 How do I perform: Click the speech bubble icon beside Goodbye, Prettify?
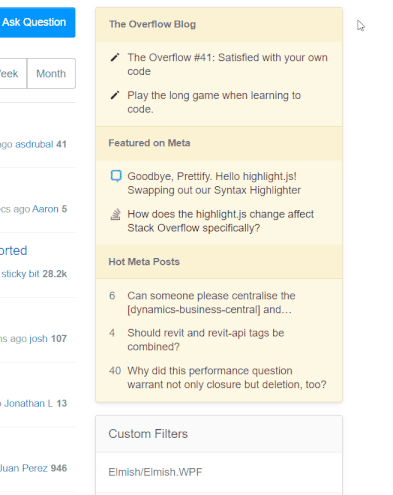(116, 176)
